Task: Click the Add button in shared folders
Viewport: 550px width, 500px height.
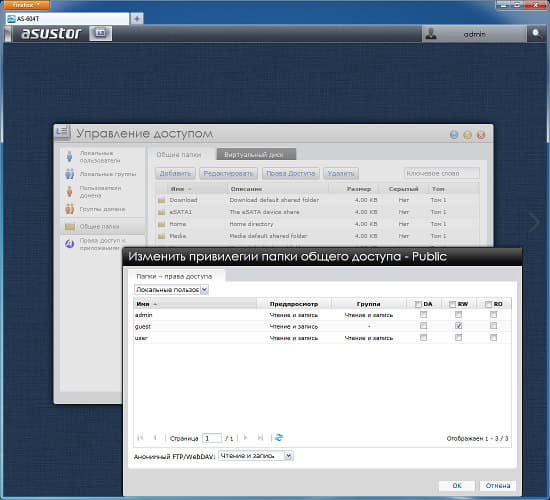Action: click(x=175, y=173)
